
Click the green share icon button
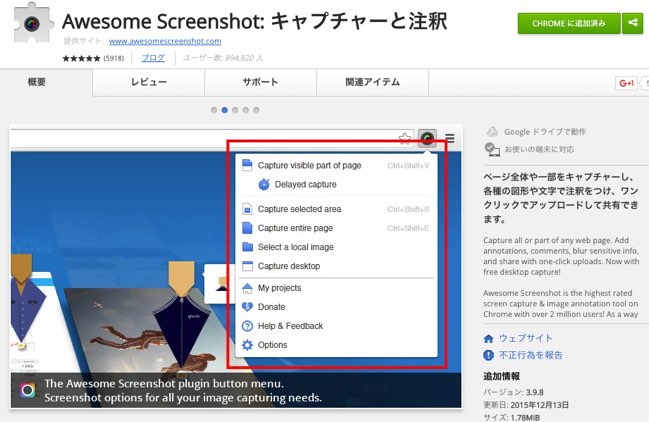632,23
